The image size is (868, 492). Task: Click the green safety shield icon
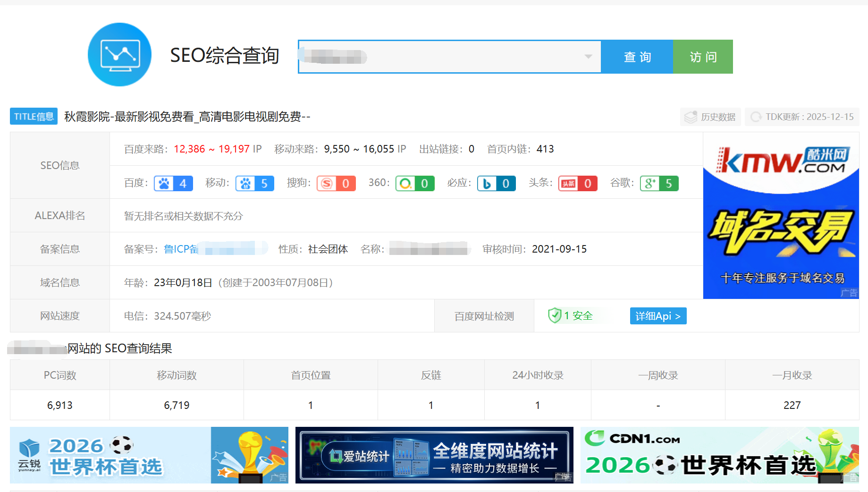[555, 315]
